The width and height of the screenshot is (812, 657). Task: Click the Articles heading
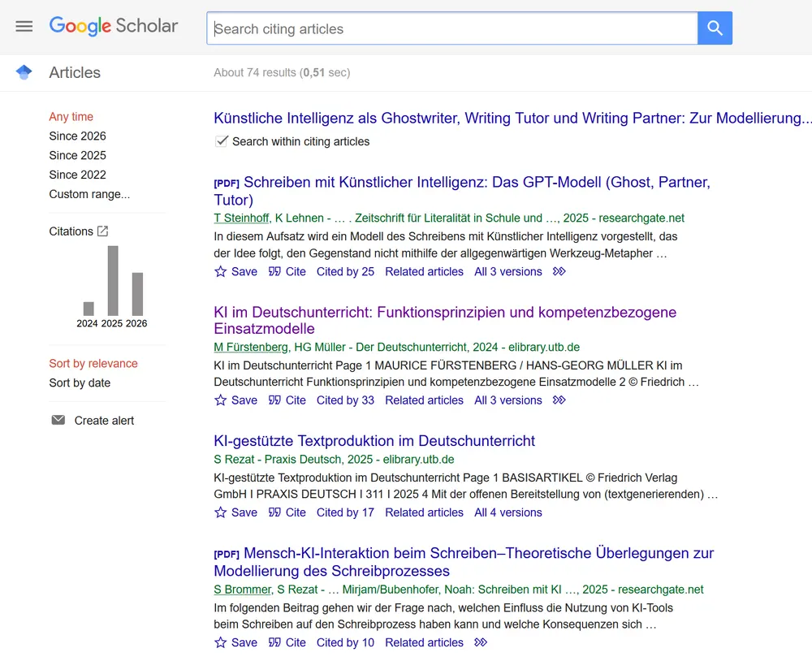tap(75, 72)
